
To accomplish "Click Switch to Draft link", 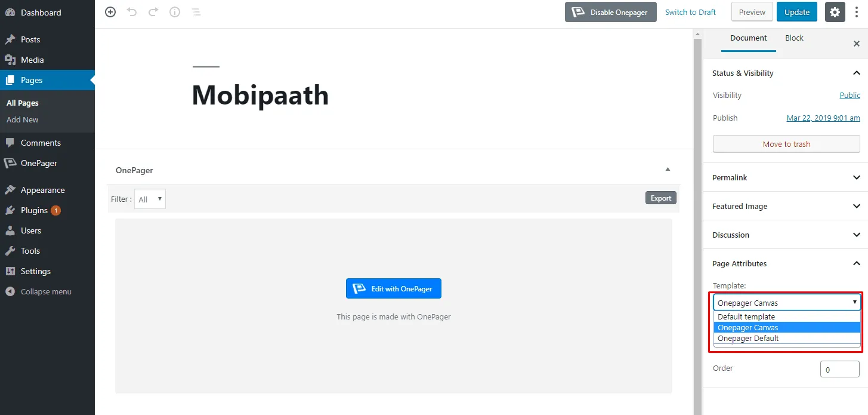I will 690,12.
